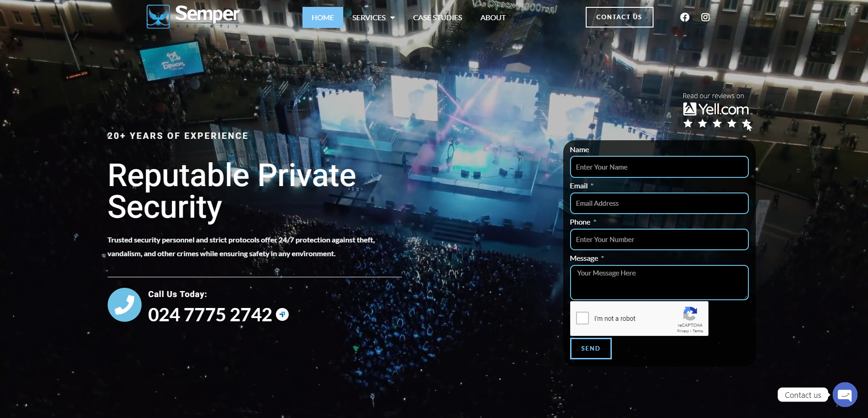Check the I'm not a robot box
868x418 pixels.
tap(582, 318)
